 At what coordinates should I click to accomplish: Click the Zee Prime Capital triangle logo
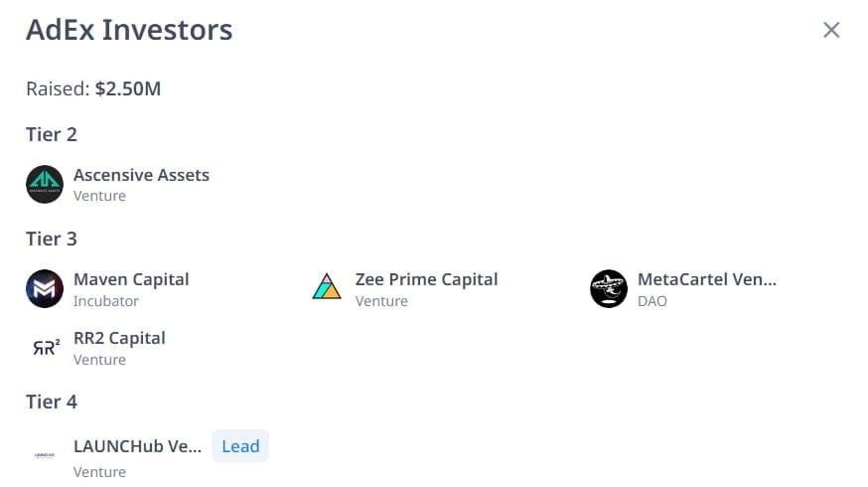[x=327, y=286]
